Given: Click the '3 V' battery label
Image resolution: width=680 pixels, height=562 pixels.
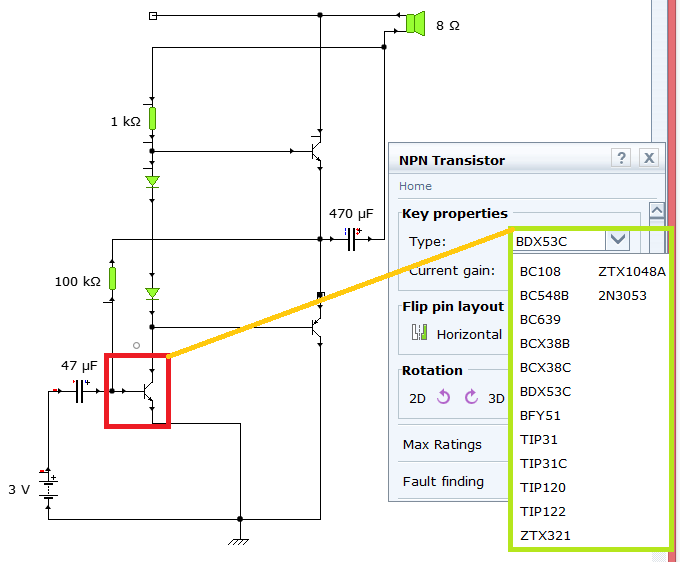Looking at the screenshot, I should coord(19,490).
